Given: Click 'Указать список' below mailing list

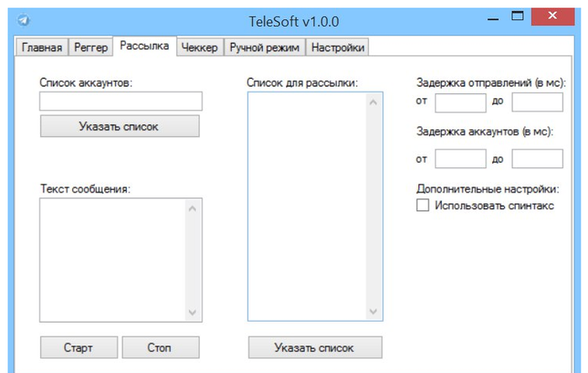Looking at the screenshot, I should coord(315,348).
